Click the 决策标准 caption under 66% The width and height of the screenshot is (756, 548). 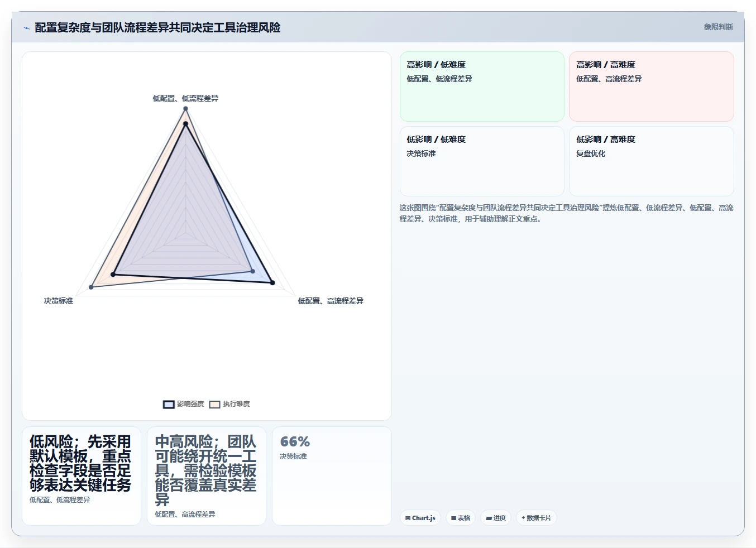(x=293, y=456)
